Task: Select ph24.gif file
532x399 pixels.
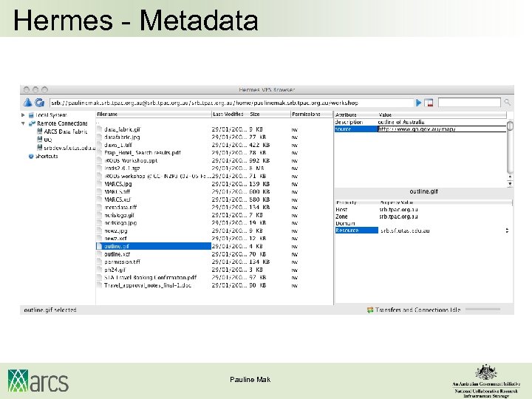Action: pos(115,270)
